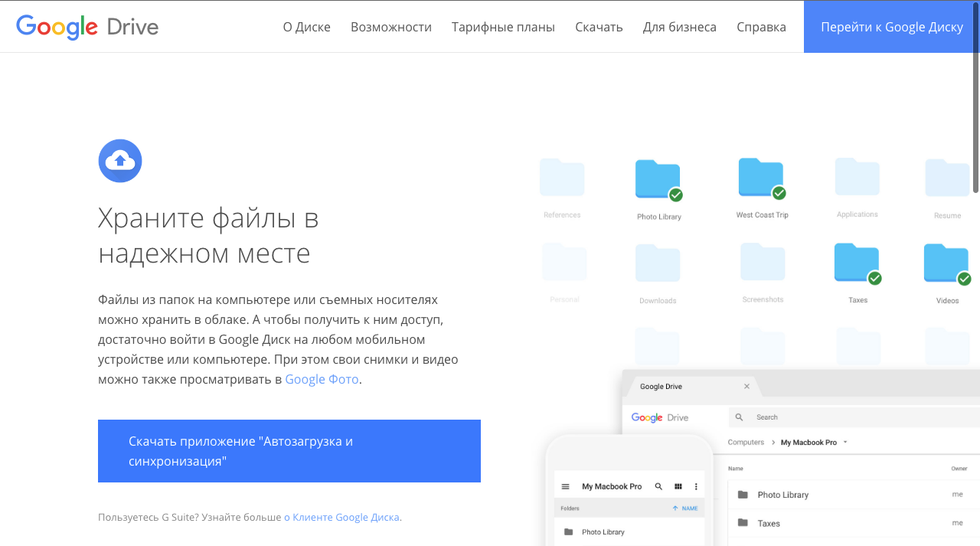Click the Videos folder icon

pos(946,263)
